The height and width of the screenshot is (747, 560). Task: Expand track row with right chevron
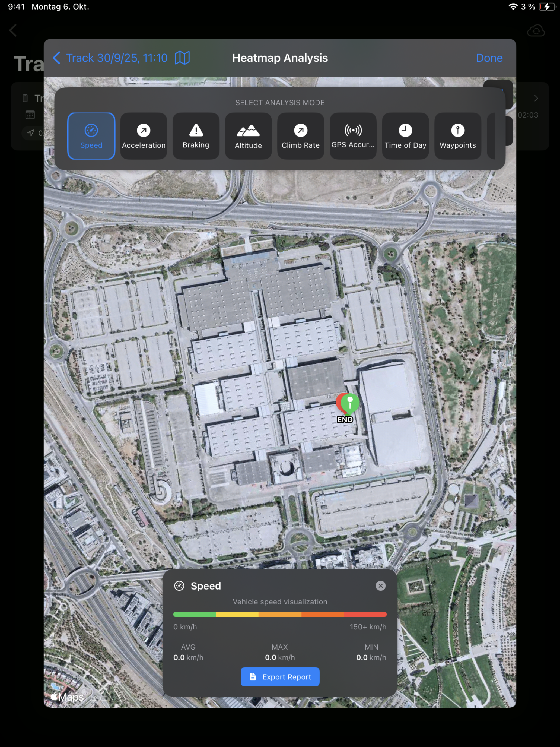coord(536,98)
